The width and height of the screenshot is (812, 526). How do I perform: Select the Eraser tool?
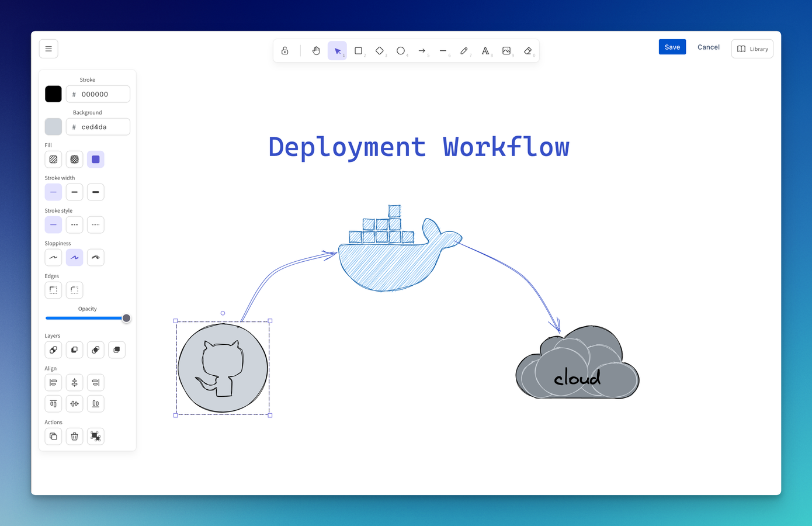[x=528, y=51]
